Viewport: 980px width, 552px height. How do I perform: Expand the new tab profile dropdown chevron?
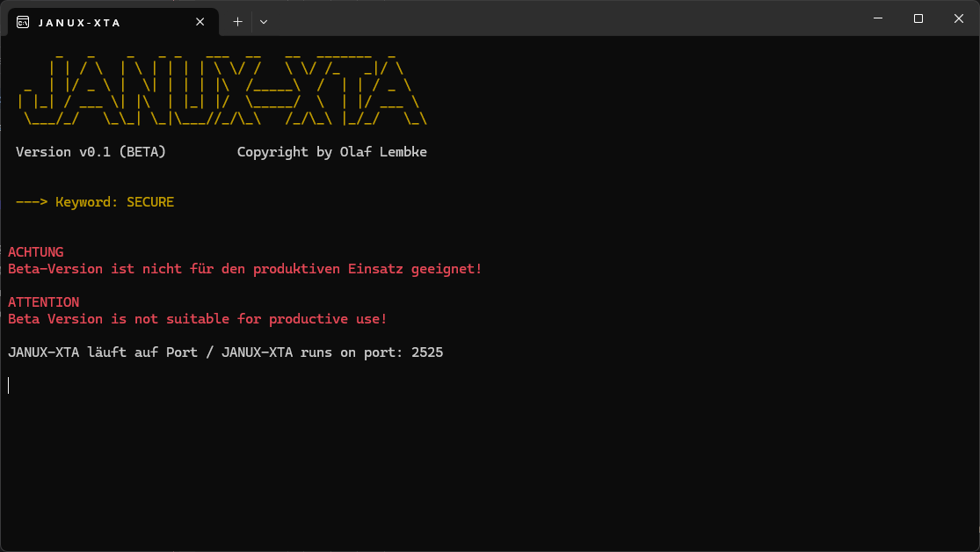(x=264, y=21)
